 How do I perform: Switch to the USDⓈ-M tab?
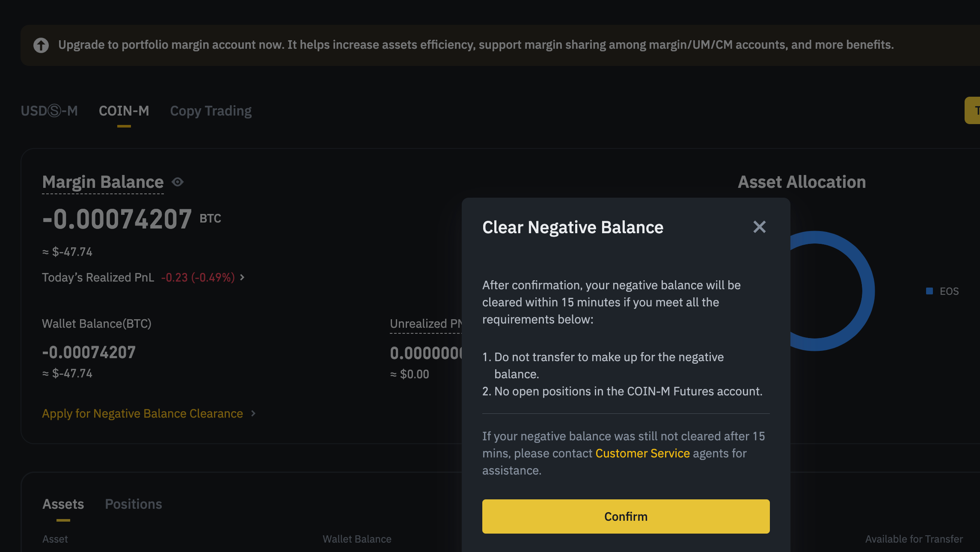pos(49,111)
